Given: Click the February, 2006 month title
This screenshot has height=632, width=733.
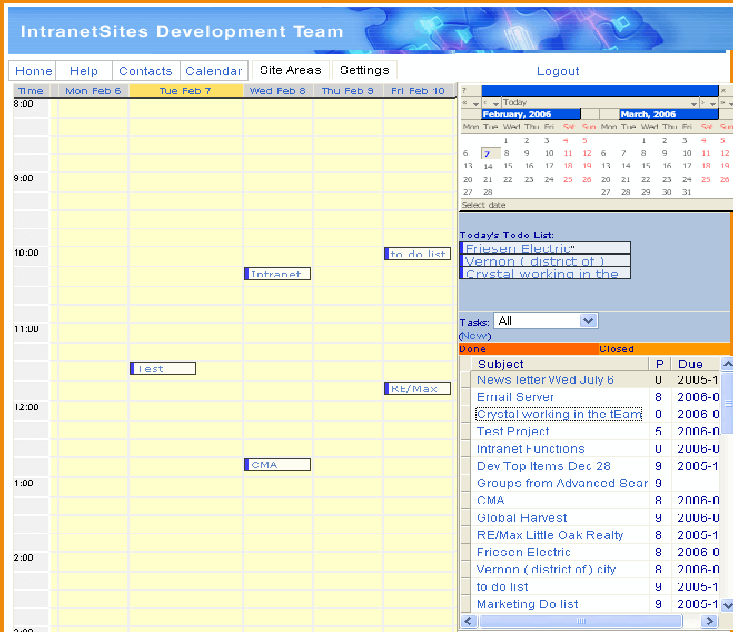Looking at the screenshot, I should click(531, 114).
